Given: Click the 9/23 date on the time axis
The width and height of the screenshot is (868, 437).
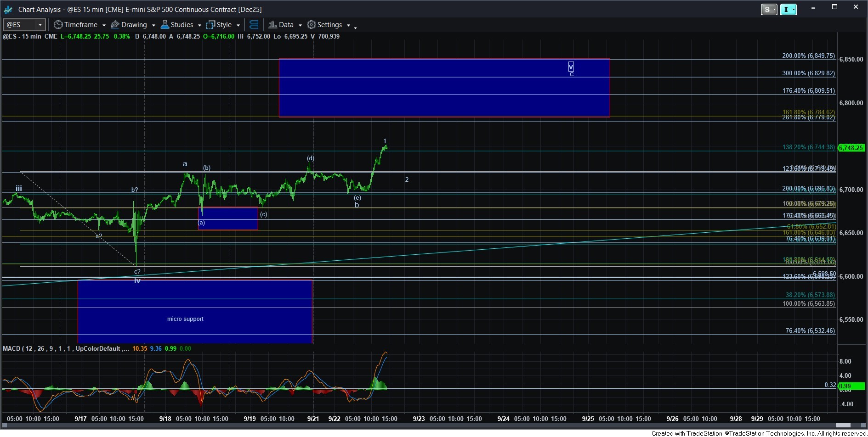Looking at the screenshot, I should pos(419,419).
